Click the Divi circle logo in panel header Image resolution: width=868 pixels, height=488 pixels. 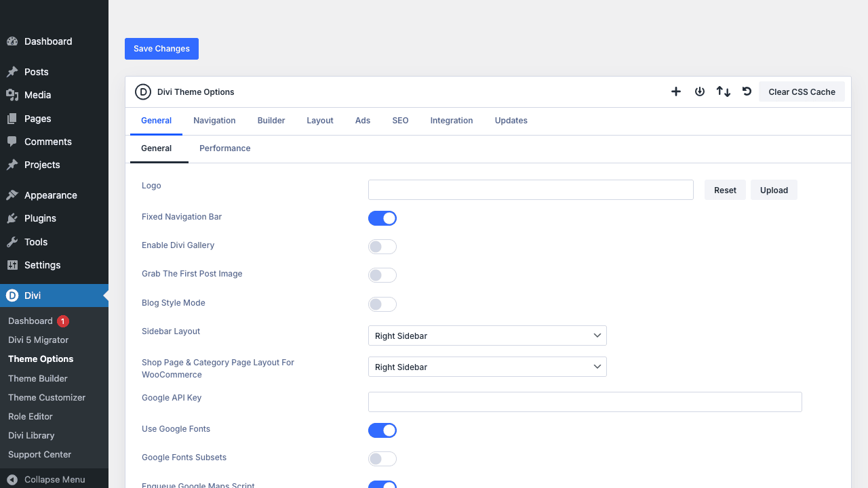coord(142,92)
